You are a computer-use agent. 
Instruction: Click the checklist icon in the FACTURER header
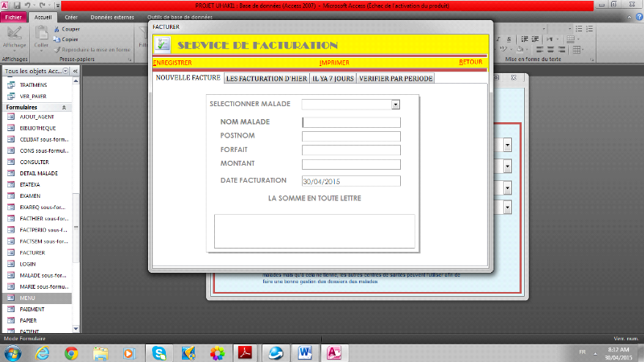pos(163,44)
